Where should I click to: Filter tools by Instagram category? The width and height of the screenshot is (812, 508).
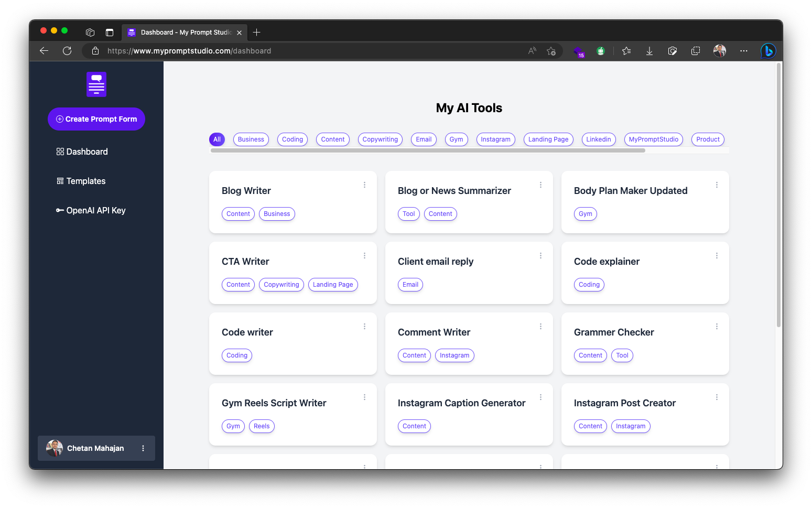[495, 139]
